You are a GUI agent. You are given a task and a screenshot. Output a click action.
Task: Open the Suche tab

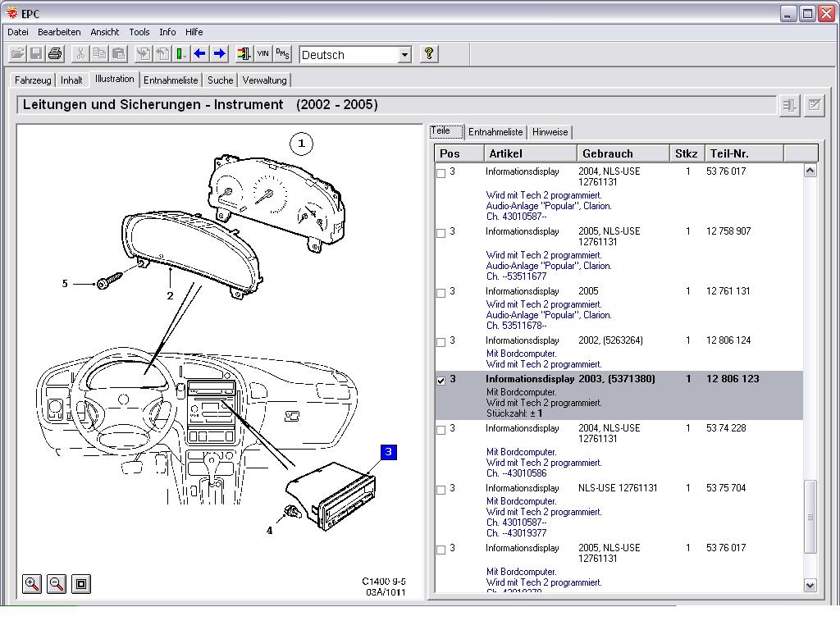(220, 80)
